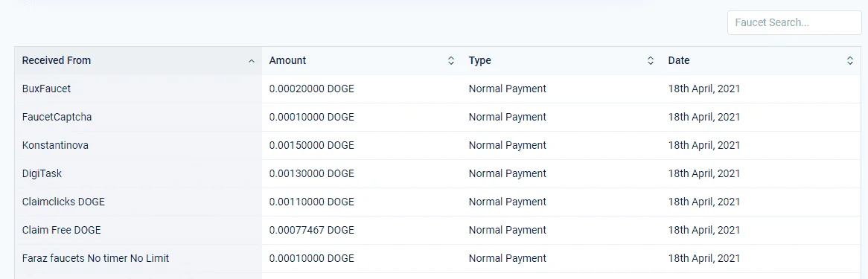Click the date in Claimclicks DOGE row
This screenshot has width=868, height=279.
[704, 202]
